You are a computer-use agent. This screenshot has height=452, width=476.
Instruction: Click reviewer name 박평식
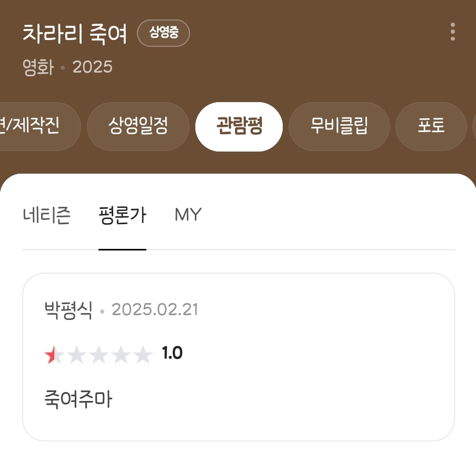pyautogui.click(x=68, y=310)
